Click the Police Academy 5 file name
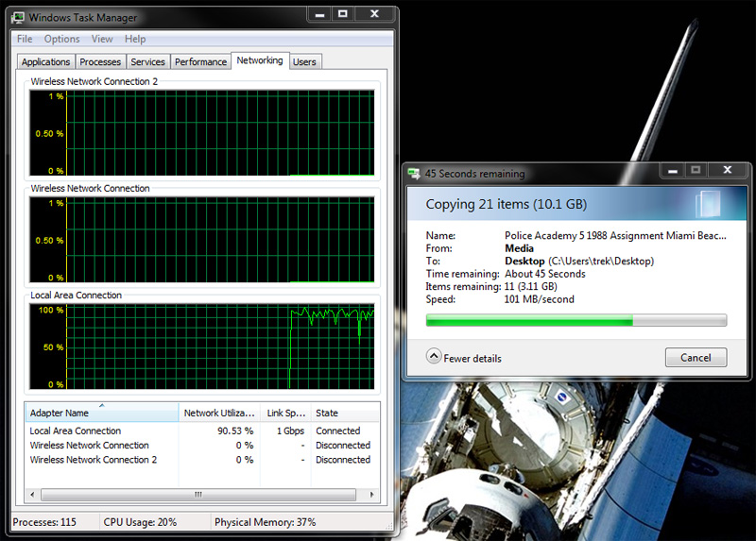Viewport: 756px width, 541px height. pyautogui.click(x=615, y=236)
